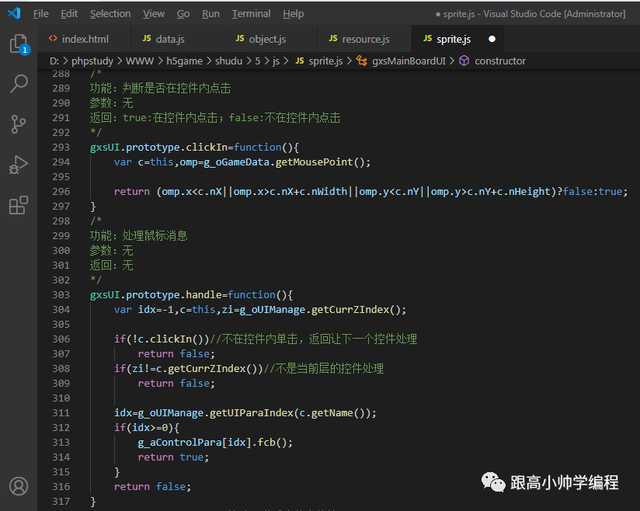The image size is (640, 511).
Task: Open the Search panel icon
Action: pos(19,84)
